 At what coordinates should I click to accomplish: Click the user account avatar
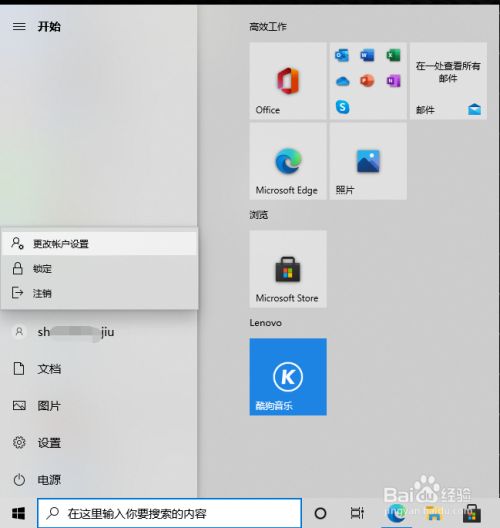pyautogui.click(x=19, y=332)
